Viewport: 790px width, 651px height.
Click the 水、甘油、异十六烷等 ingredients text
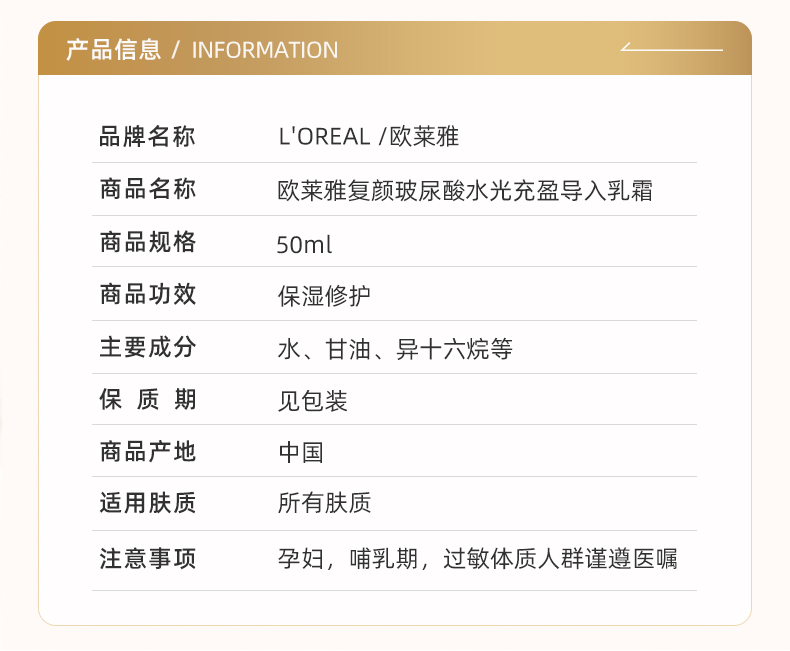395,349
